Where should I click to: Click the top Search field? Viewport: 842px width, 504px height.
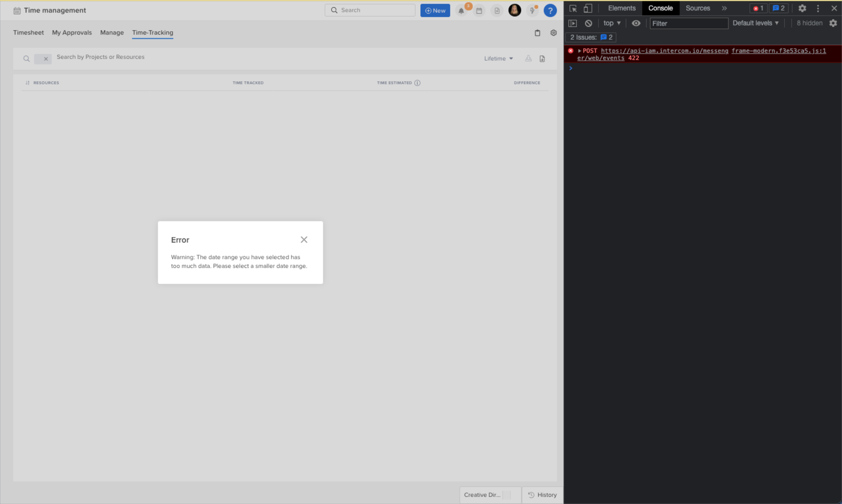370,10
